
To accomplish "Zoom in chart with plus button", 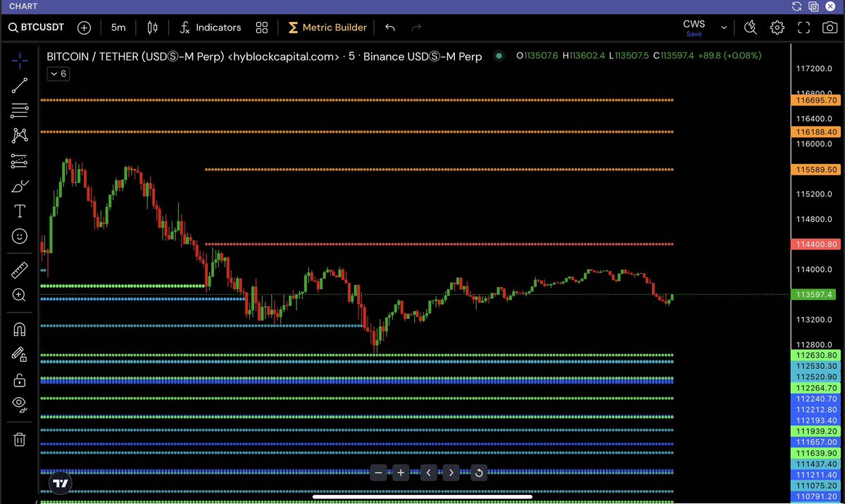I will tap(401, 472).
